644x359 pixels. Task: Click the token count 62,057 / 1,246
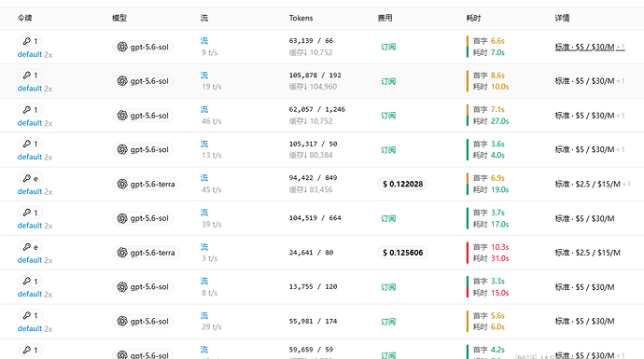tap(317, 109)
